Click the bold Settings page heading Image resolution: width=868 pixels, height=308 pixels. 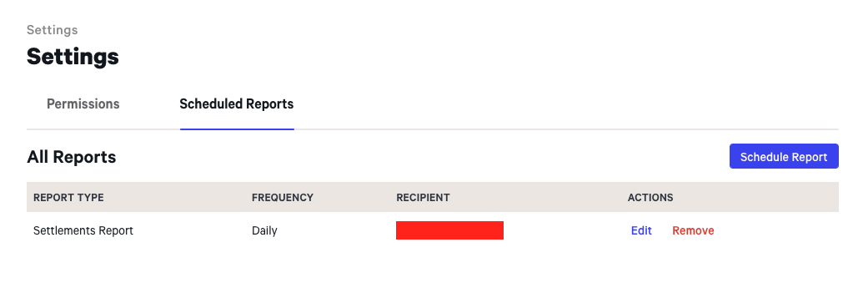(73, 57)
